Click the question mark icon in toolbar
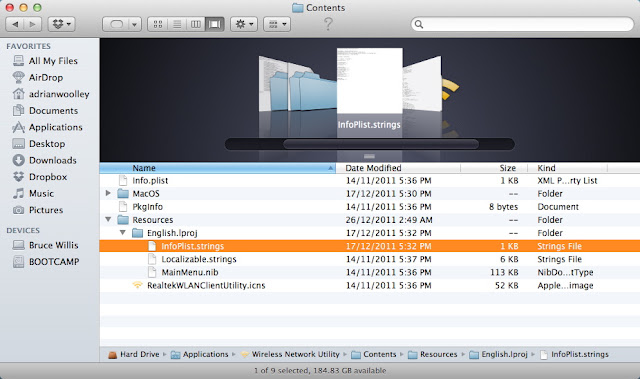The image size is (640, 379). (328, 24)
